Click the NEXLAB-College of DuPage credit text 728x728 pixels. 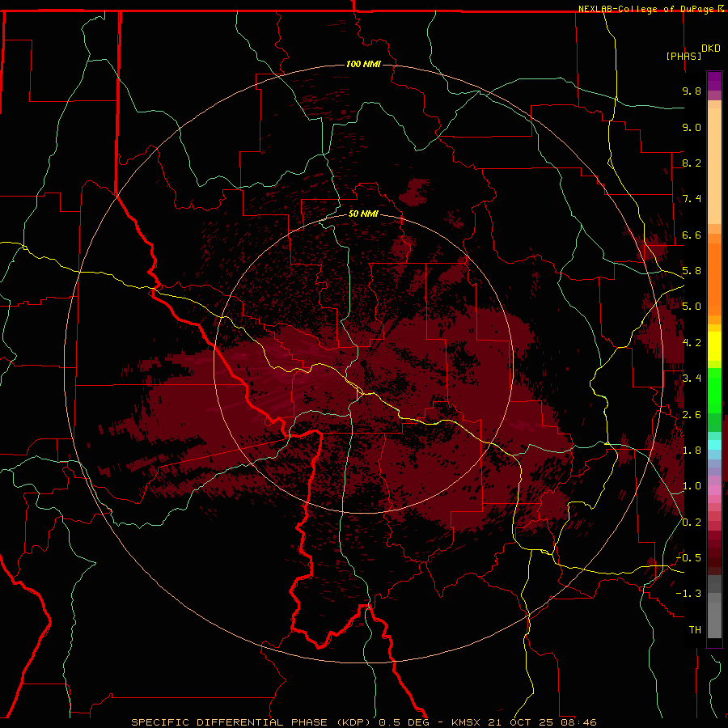[645, 9]
